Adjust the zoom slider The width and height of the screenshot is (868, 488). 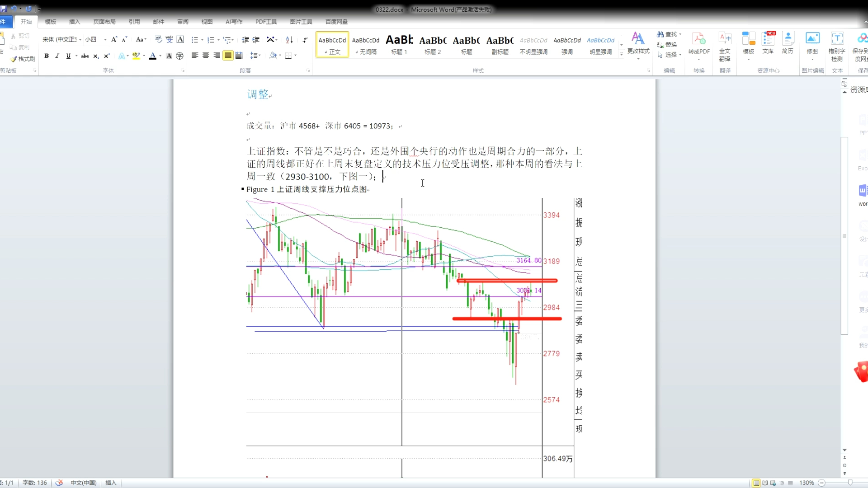pos(850,483)
